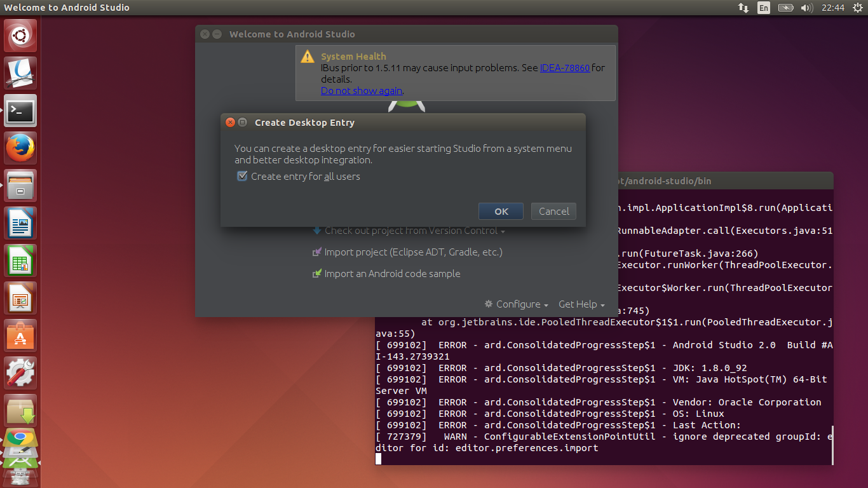Choose Import project (Eclipse ADT, Gradle, etc.)
This screenshot has height=488, width=868.
click(413, 252)
